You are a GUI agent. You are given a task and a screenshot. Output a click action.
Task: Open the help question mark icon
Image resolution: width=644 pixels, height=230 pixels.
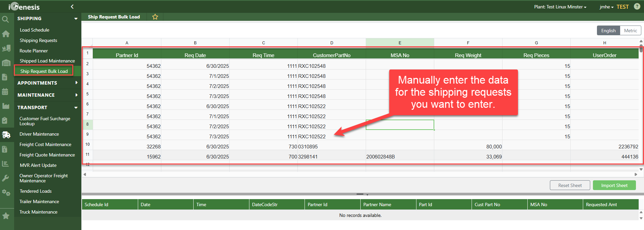point(637,6)
